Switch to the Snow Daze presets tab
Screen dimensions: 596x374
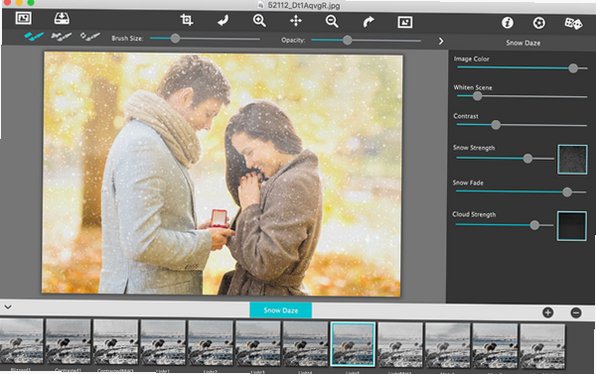click(281, 310)
